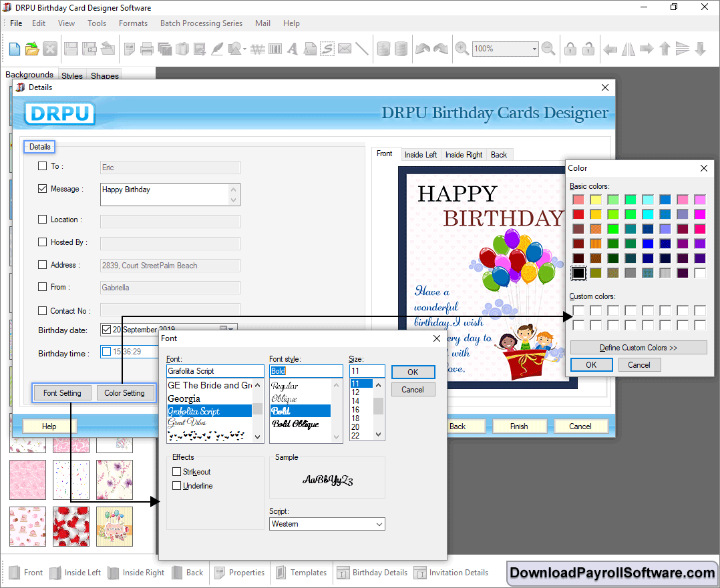Viewport: 720px width, 588px height.
Task: Click Define Custom Colors button
Action: 639,348
